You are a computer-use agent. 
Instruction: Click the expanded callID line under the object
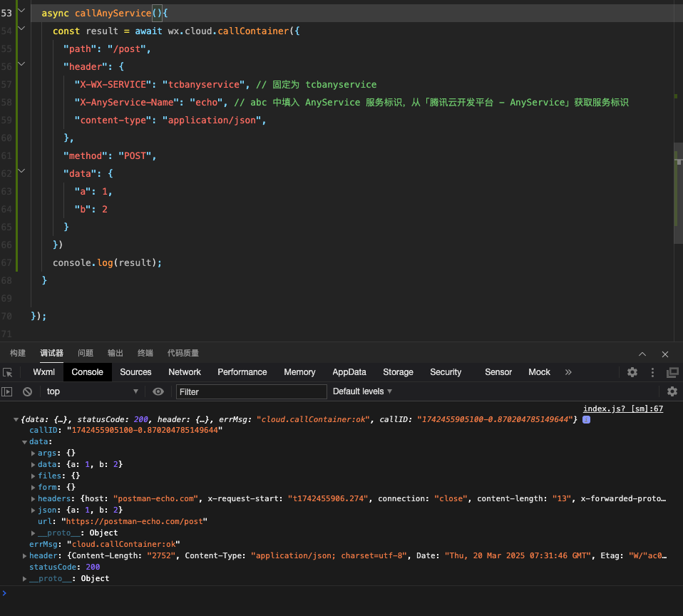click(x=126, y=431)
